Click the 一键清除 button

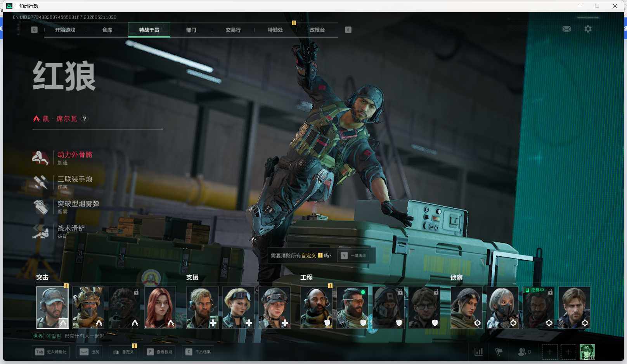[x=354, y=256]
